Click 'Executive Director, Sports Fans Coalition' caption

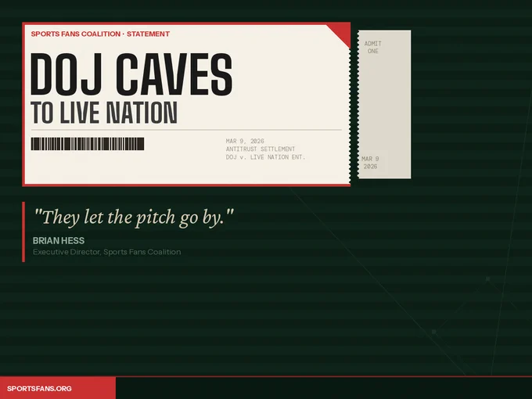[107, 252]
